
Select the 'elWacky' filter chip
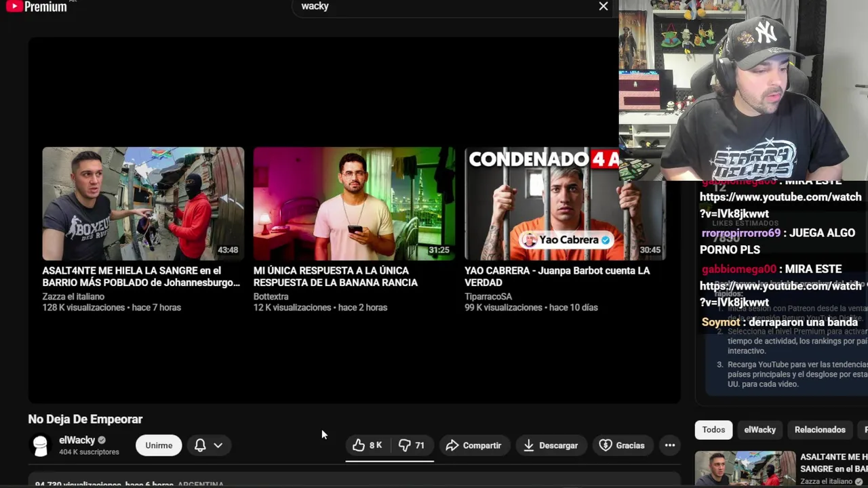759,430
